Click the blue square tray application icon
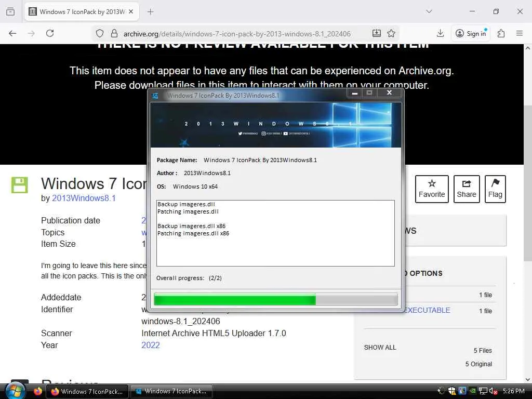The width and height of the screenshot is (532, 399). tap(462, 391)
